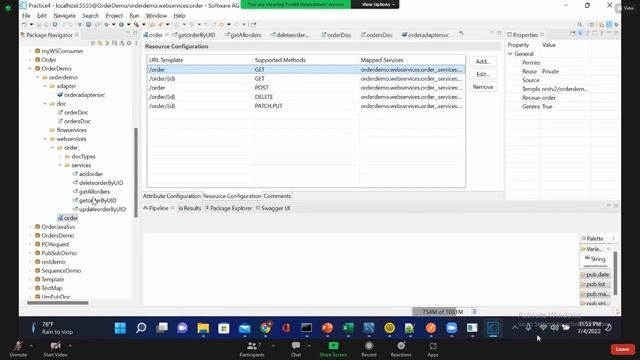Open Zoom Apps

(x=433, y=349)
